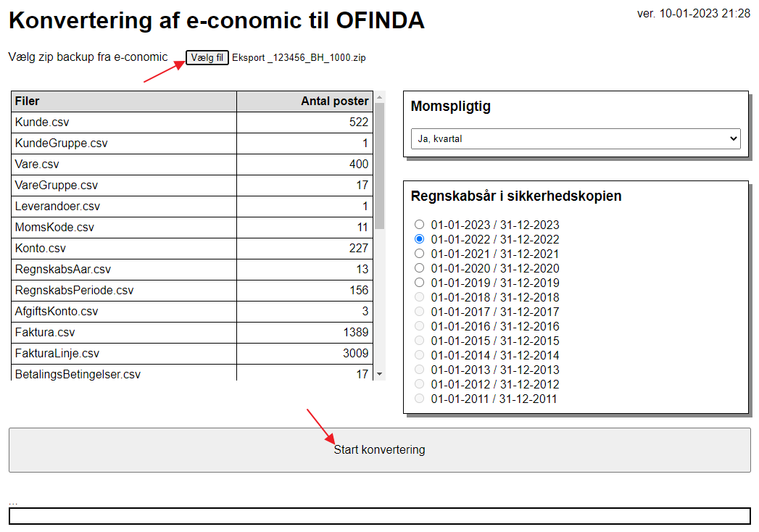Start konvertering of the backup

click(380, 449)
